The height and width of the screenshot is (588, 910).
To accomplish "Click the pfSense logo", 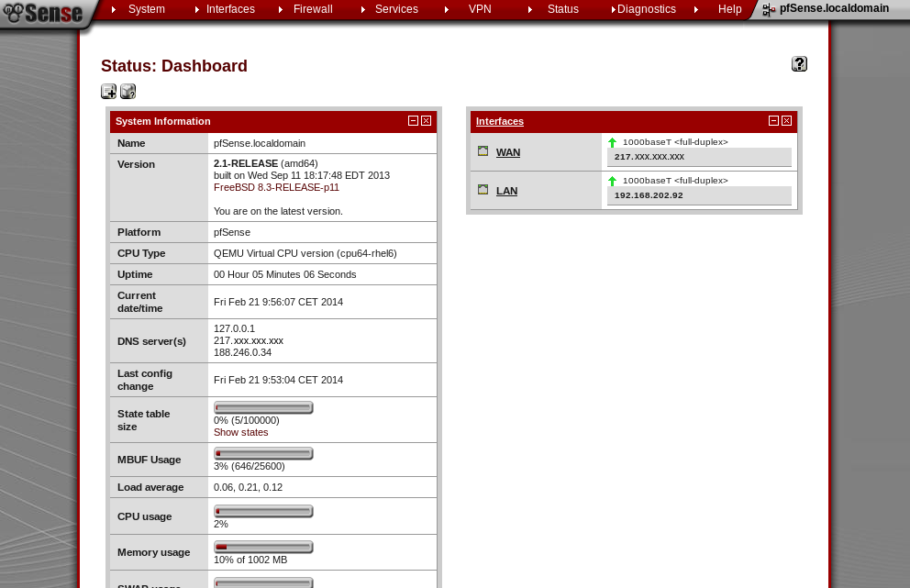I will click(x=43, y=13).
